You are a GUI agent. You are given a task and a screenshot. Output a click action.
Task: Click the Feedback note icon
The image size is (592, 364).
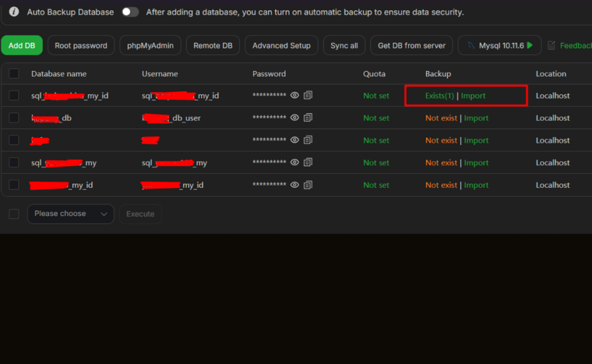[x=551, y=46]
